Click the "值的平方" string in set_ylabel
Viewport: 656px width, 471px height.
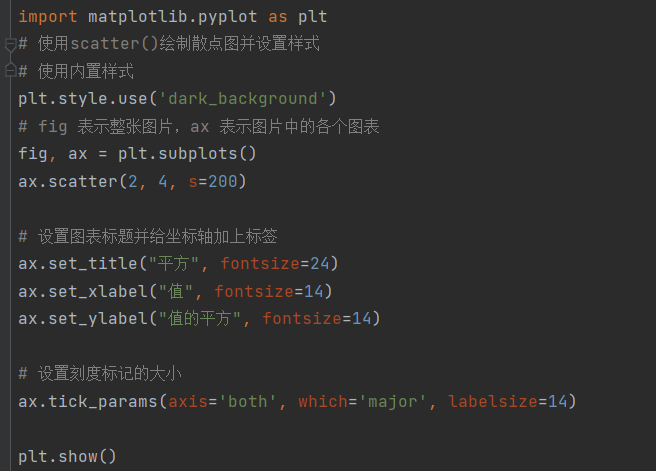tap(200, 319)
